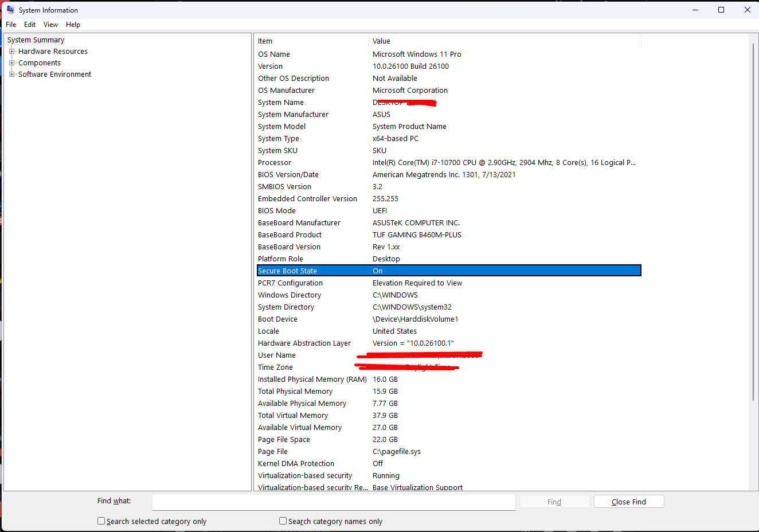Select the System Type row
This screenshot has height=532, width=759.
click(x=449, y=138)
